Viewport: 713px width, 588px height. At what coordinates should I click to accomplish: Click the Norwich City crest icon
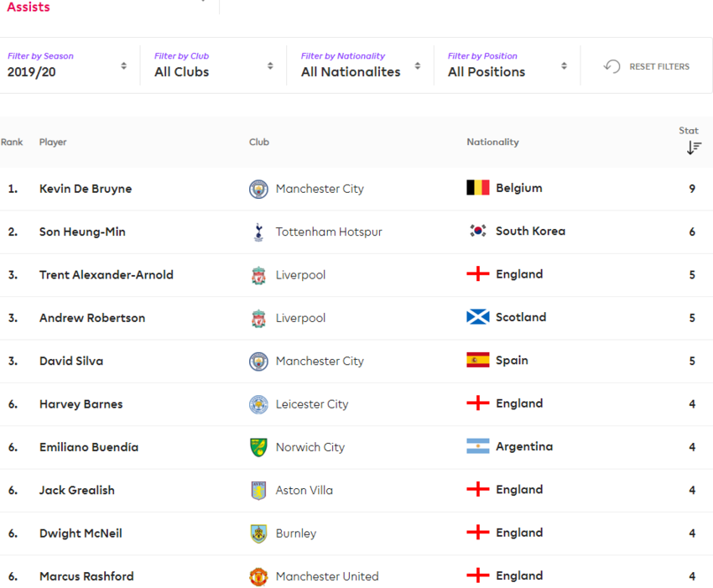[x=258, y=447]
